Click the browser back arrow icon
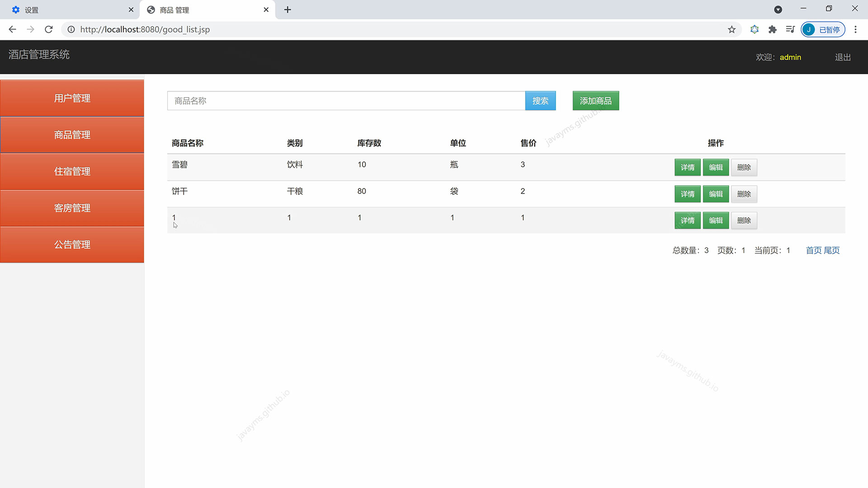Viewport: 868px width, 488px height. coord(12,29)
